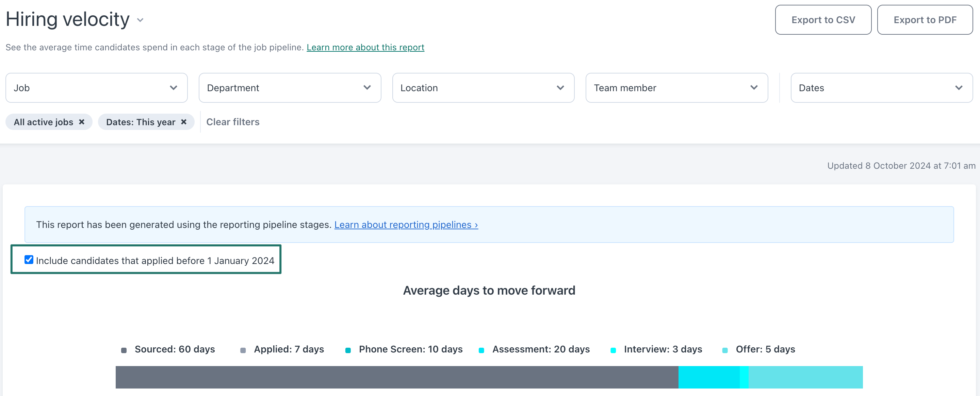The image size is (980, 396).
Task: Select the Updated 8 October 2024 timestamp
Action: point(901,165)
